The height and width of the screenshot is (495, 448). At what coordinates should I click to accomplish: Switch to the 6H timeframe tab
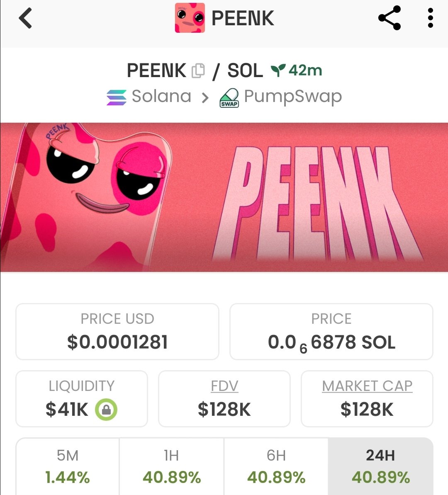[276, 466]
